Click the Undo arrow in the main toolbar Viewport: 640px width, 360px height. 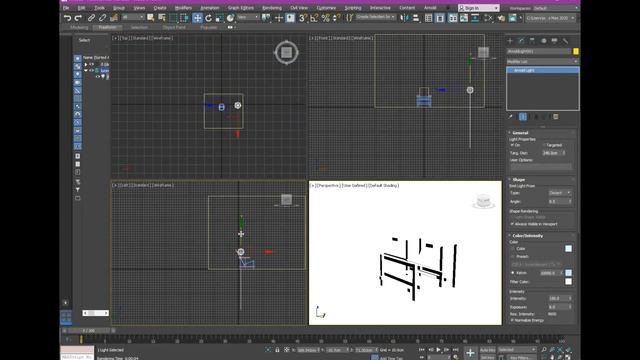(68, 18)
